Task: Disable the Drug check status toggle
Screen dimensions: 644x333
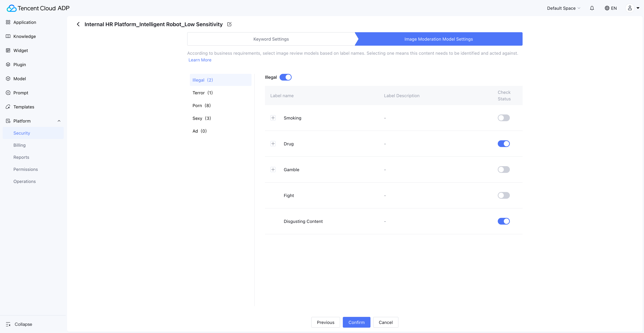Action: coord(503,144)
